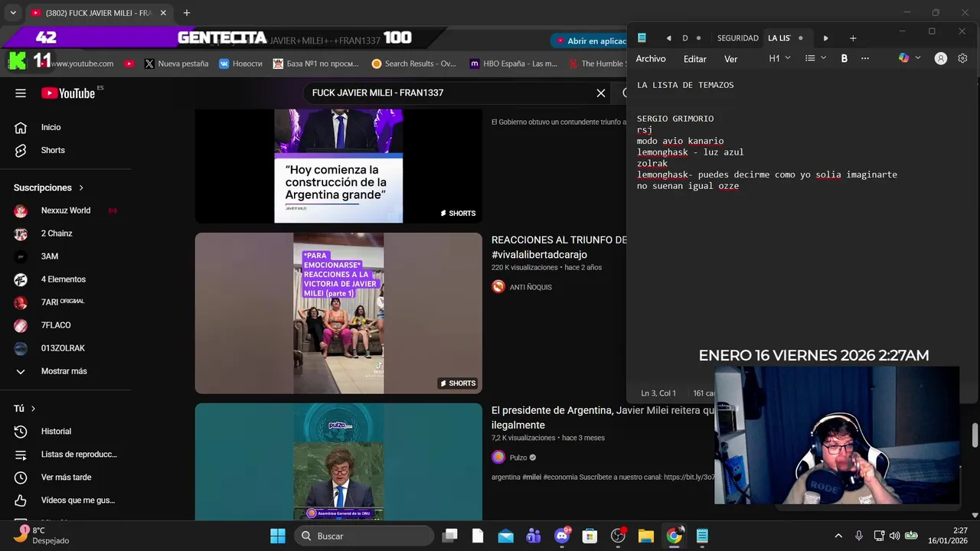This screenshot has width=980, height=551.
Task: Open Copilot in Notepad toolbar
Action: (x=904, y=58)
